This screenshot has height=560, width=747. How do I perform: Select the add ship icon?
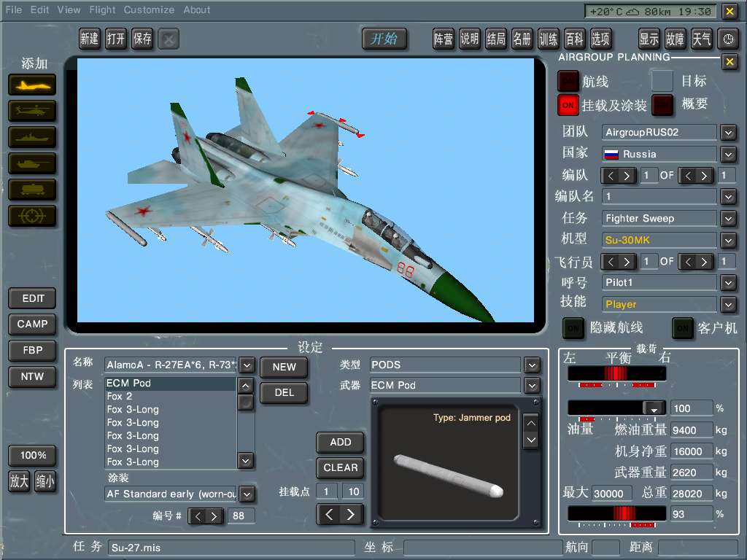click(32, 138)
